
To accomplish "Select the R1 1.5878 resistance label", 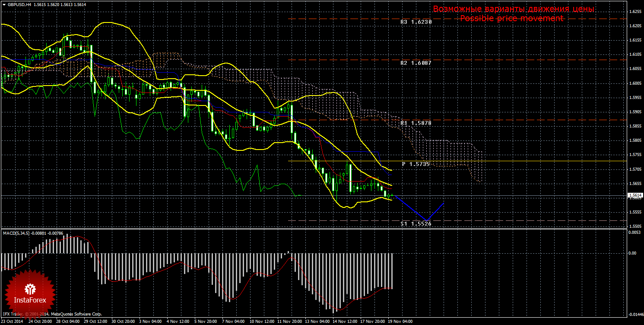I will point(416,123).
